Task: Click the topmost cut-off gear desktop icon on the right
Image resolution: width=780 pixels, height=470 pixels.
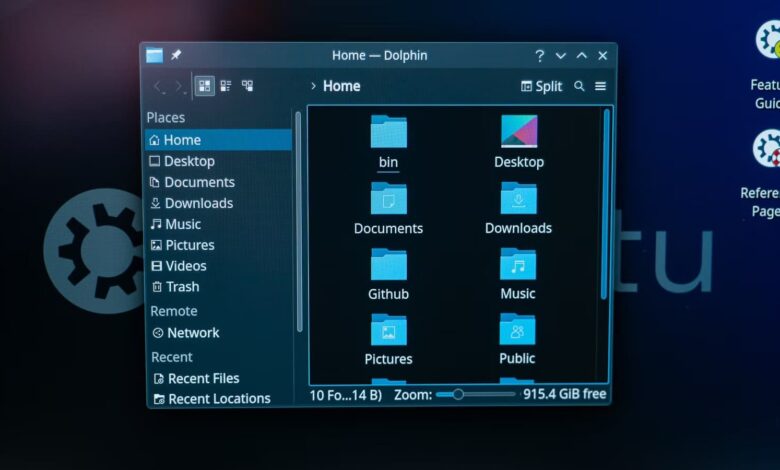Action: (768, 40)
